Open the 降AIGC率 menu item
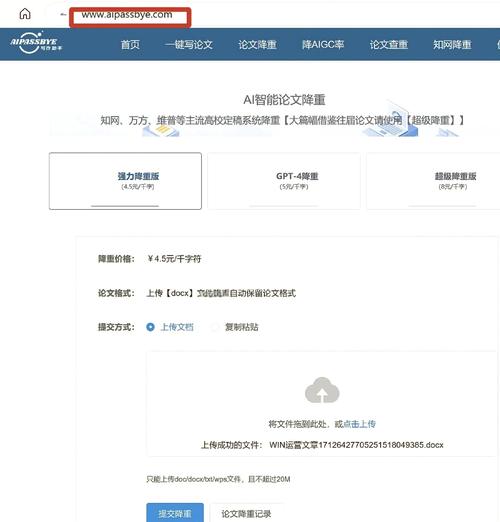 tap(323, 45)
